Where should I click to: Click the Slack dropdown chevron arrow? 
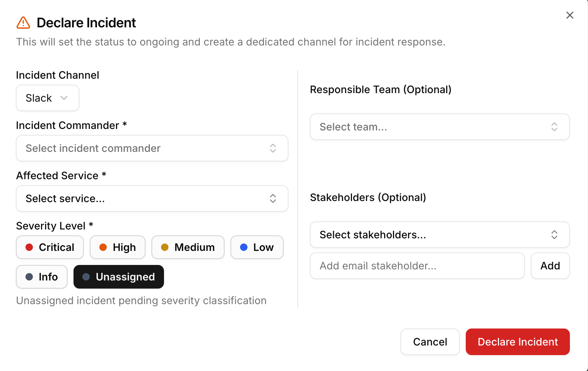(64, 98)
